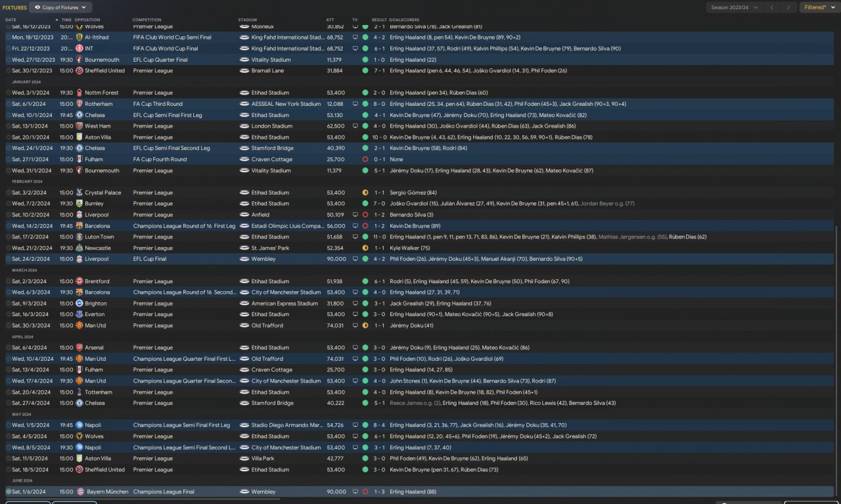Tick the selection circle on the Arsenal row

pos(9,348)
